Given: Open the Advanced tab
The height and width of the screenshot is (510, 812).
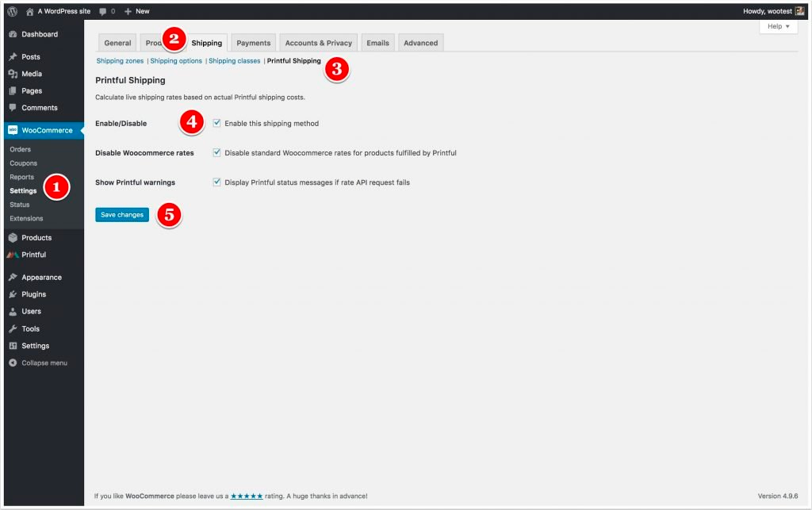Looking at the screenshot, I should click(x=420, y=43).
